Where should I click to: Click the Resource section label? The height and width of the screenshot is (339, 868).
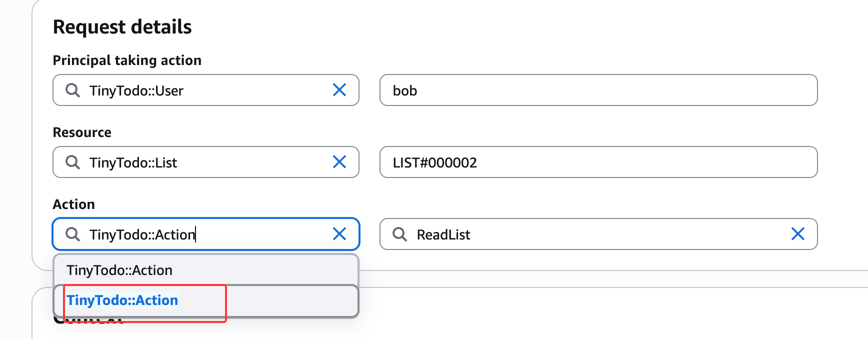(x=82, y=132)
